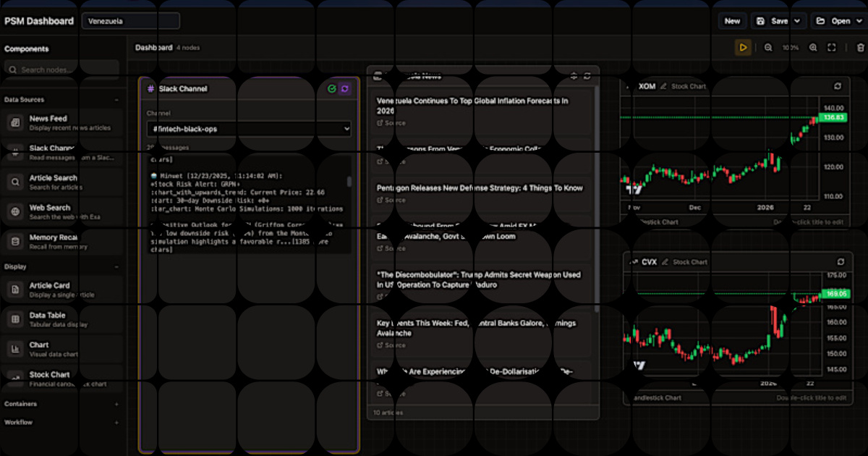Image resolution: width=868 pixels, height=456 pixels.
Task: Click the CVX chart trend icon
Action: click(x=632, y=262)
